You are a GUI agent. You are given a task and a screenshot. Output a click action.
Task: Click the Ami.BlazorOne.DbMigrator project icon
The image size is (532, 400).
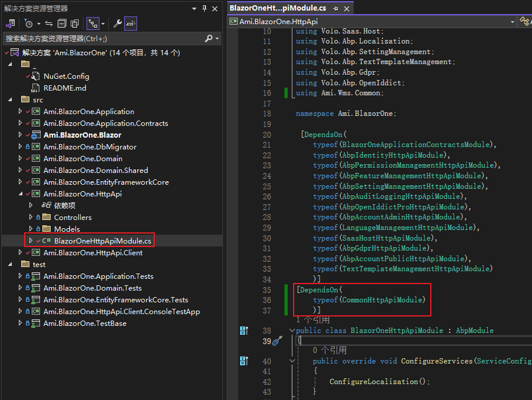(x=36, y=147)
